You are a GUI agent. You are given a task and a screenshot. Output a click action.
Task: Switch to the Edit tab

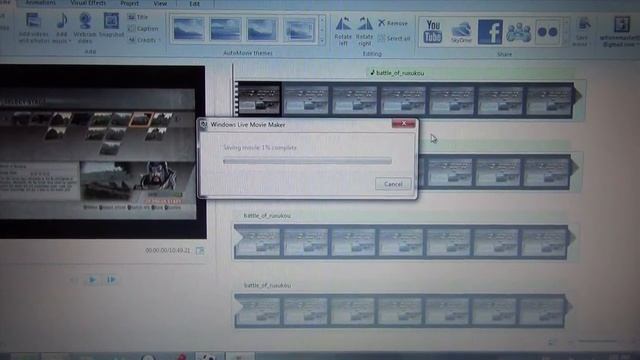coord(194,4)
